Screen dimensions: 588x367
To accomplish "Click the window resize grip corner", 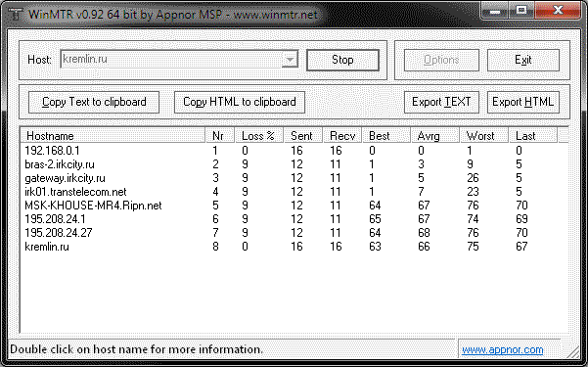I will (573, 352).
